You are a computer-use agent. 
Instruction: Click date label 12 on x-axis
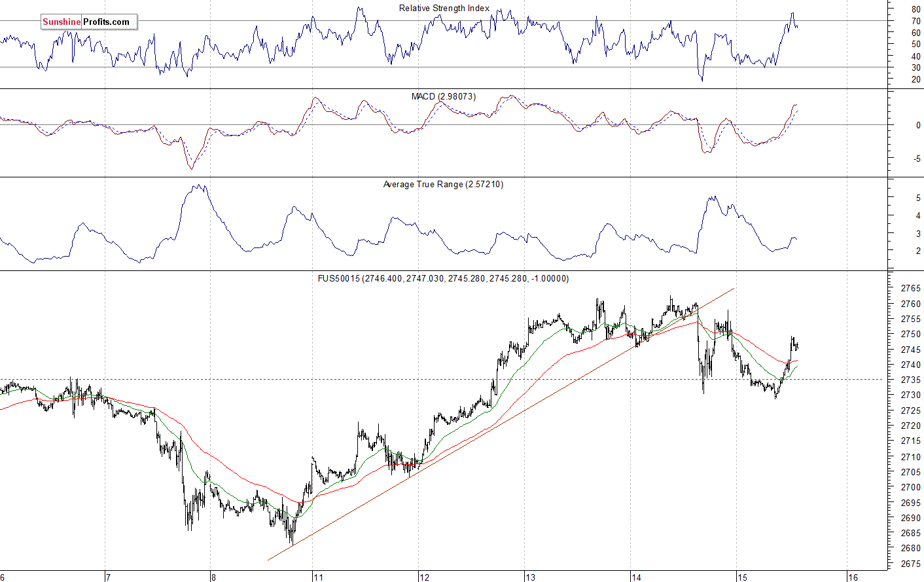pyautogui.click(x=424, y=577)
